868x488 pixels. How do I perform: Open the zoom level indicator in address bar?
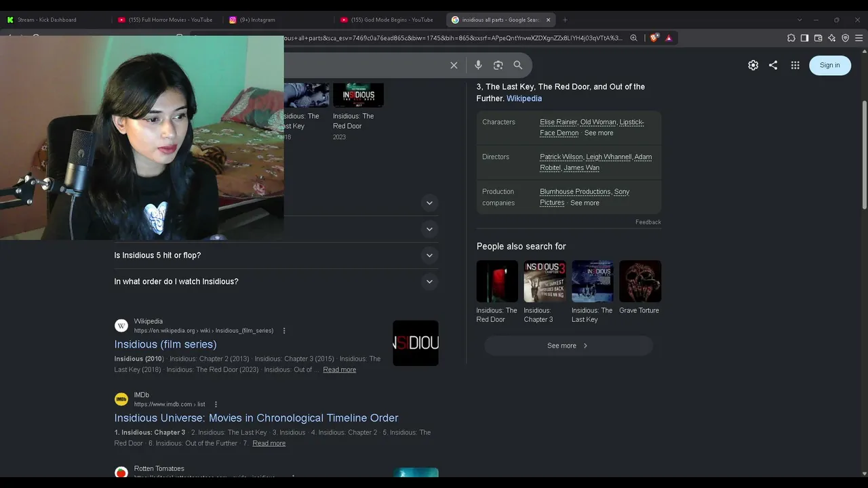click(633, 38)
